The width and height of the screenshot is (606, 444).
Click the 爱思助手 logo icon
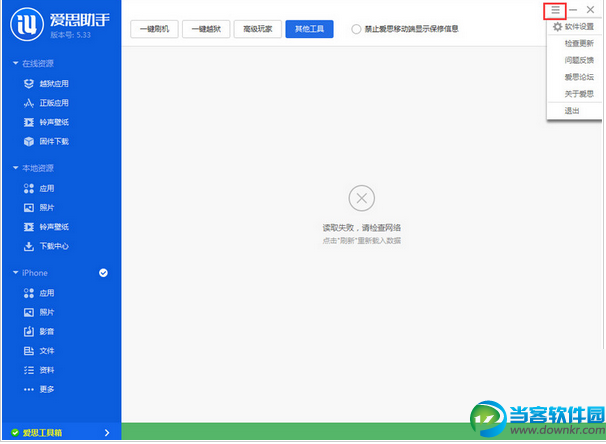pos(27,24)
